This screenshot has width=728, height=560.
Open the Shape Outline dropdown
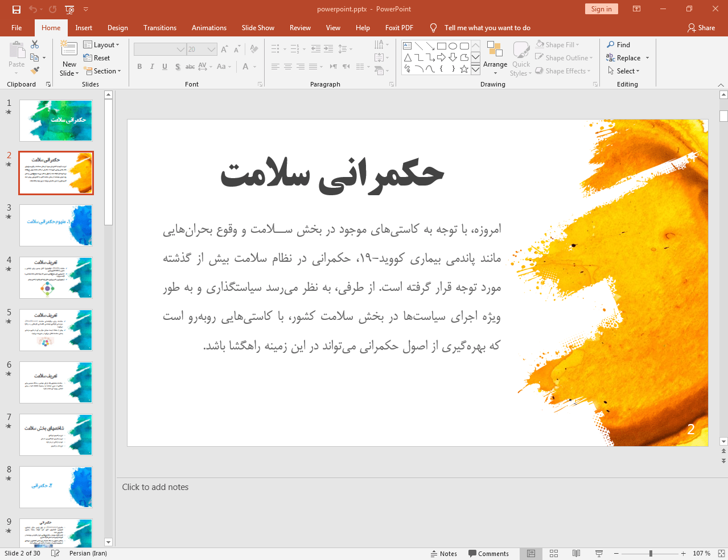tap(564, 58)
